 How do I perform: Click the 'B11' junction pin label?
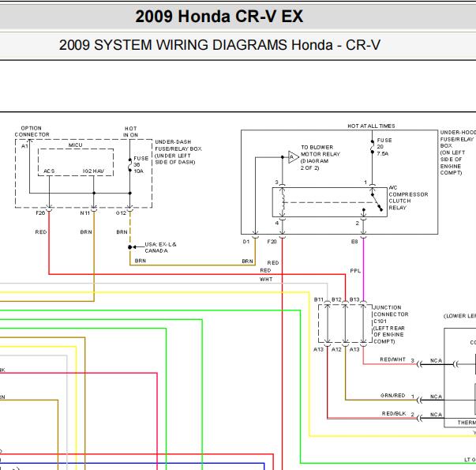(318, 299)
